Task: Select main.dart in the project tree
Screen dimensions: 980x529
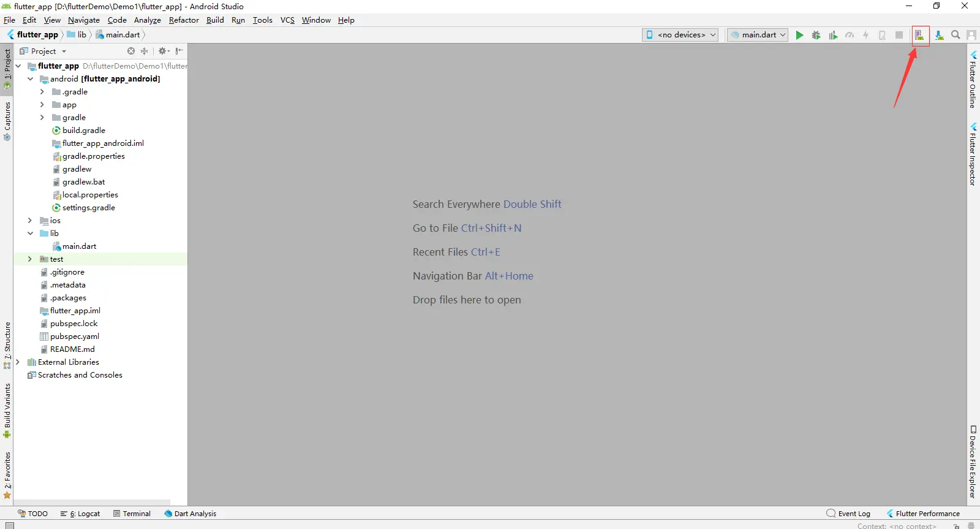Action: (x=80, y=246)
